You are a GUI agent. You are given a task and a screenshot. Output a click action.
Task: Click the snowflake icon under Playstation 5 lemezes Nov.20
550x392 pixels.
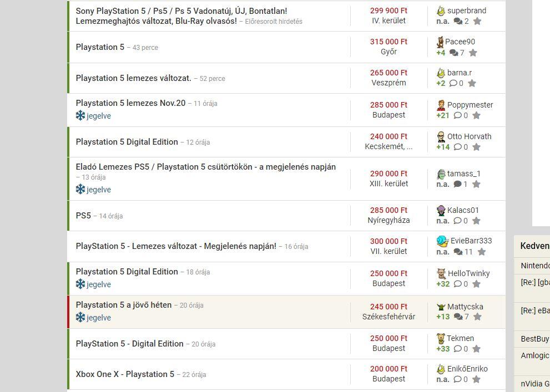pyautogui.click(x=80, y=116)
